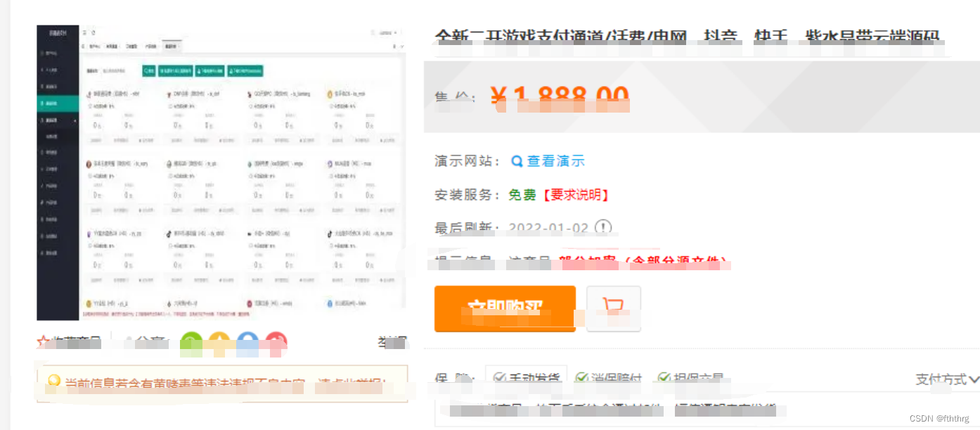The image size is (980, 430).
Task: Click the 安装服务 label
Action: tap(468, 195)
